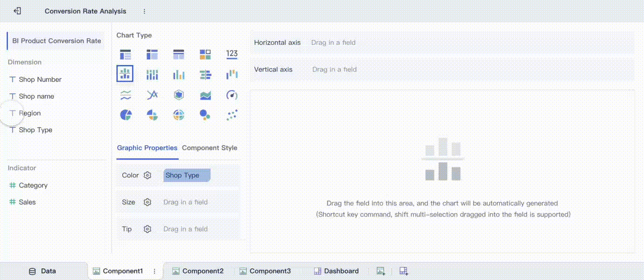Select the colored-squares heat table chart type
This screenshot has width=644, height=280.
point(205,55)
